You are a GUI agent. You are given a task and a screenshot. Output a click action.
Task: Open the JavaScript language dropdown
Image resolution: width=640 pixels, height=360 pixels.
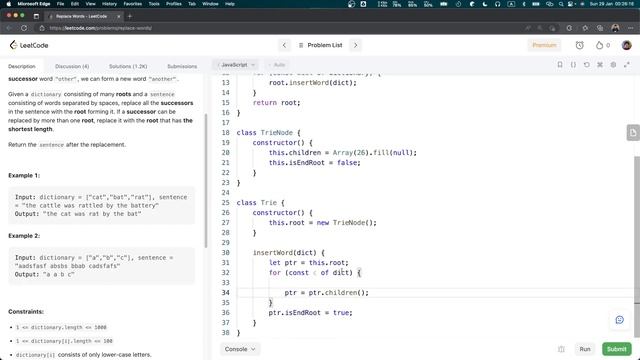click(236, 65)
